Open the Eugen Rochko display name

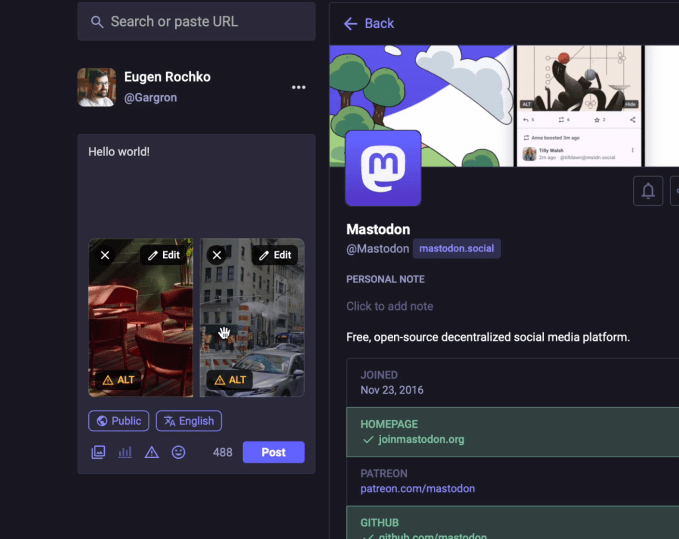pos(167,77)
